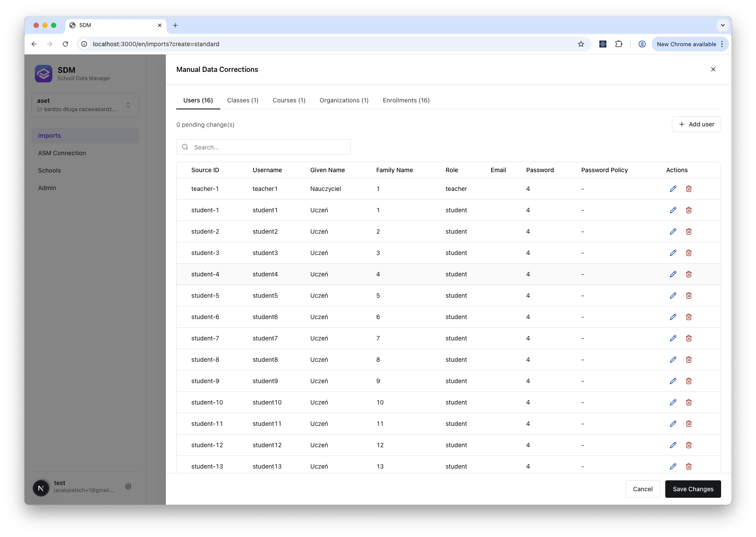Edit the teacher-1 user row
Screen dimensions: 756x537
[x=673, y=189]
